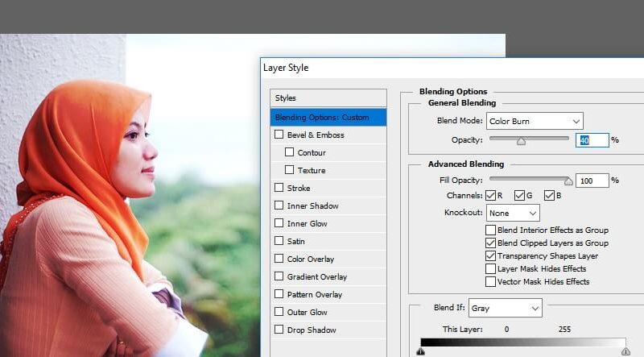The height and width of the screenshot is (357, 644).
Task: Check Vector Mask Hides Effects
Action: (490, 282)
